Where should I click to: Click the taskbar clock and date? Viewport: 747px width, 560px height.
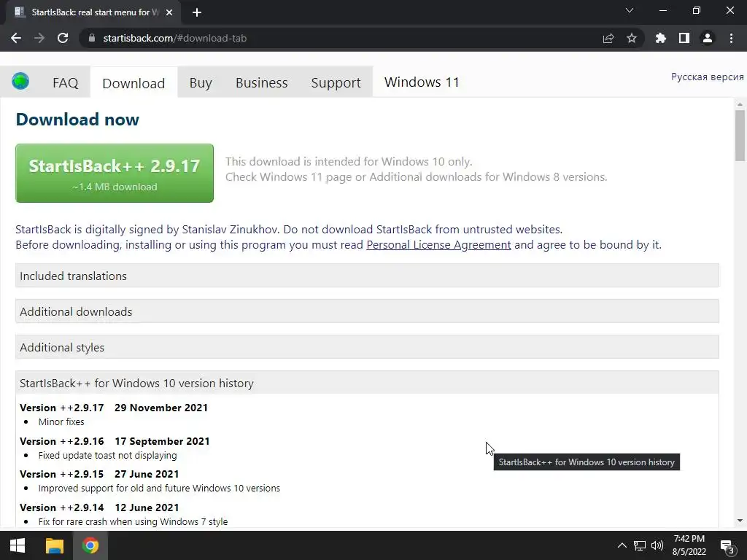tap(689, 545)
